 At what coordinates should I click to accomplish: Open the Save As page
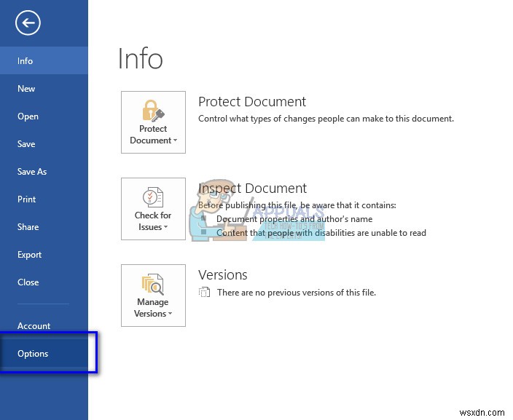coord(44,172)
